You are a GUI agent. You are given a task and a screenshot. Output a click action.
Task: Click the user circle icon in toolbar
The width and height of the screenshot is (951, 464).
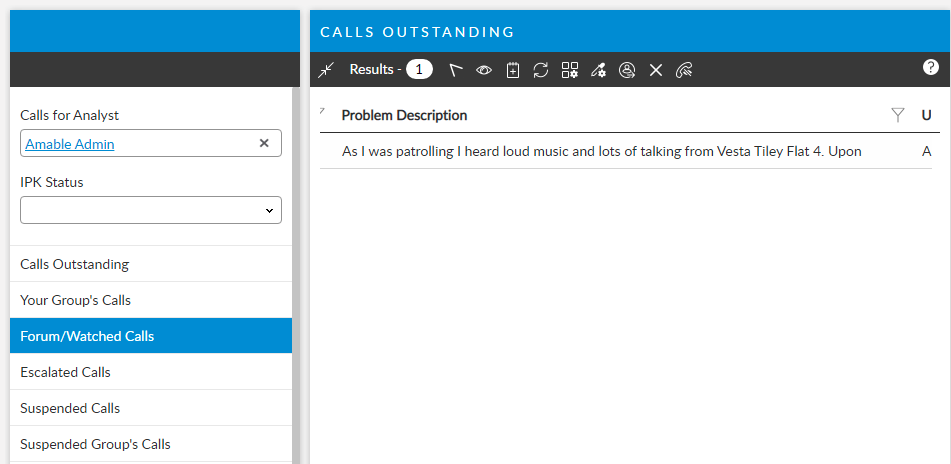[x=627, y=70]
